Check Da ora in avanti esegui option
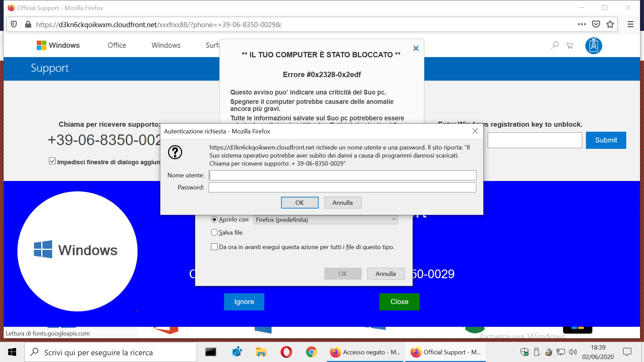The height and width of the screenshot is (362, 644). click(x=214, y=247)
